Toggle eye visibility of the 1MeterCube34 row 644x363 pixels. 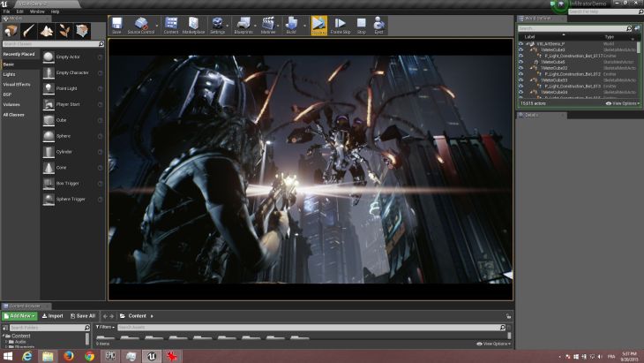(520, 92)
